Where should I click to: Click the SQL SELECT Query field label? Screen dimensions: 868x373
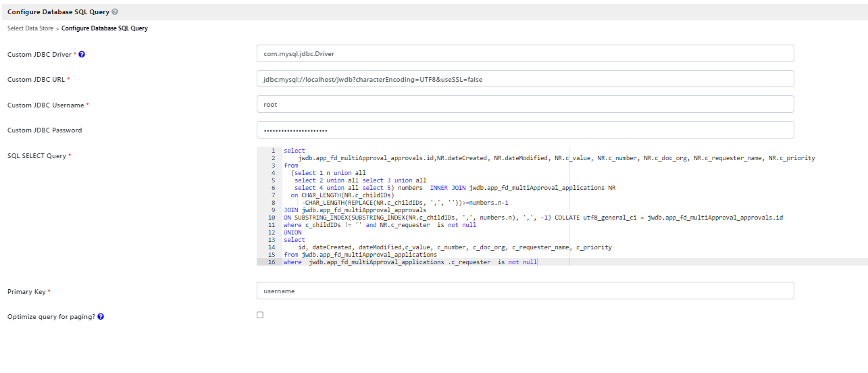point(36,156)
